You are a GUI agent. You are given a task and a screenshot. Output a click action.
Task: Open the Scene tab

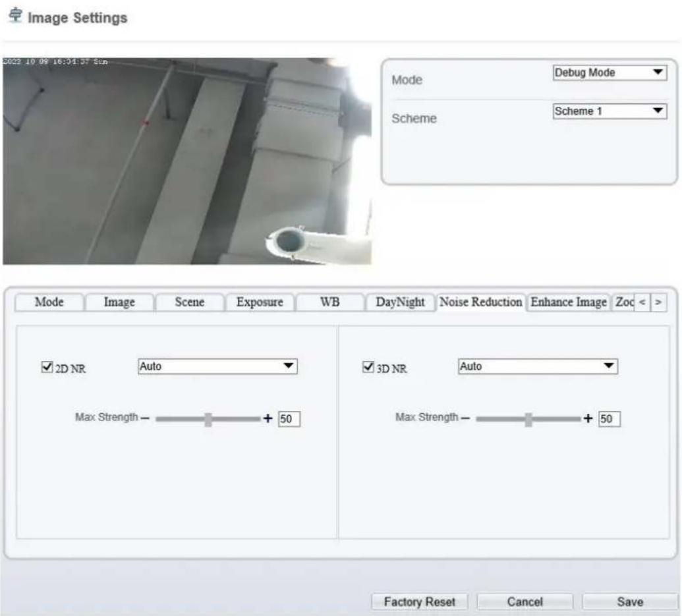coord(190,302)
